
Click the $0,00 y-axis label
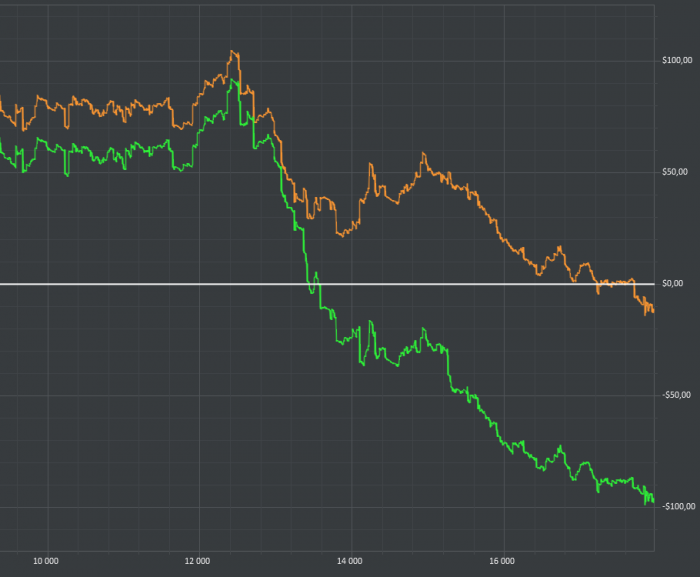673,284
